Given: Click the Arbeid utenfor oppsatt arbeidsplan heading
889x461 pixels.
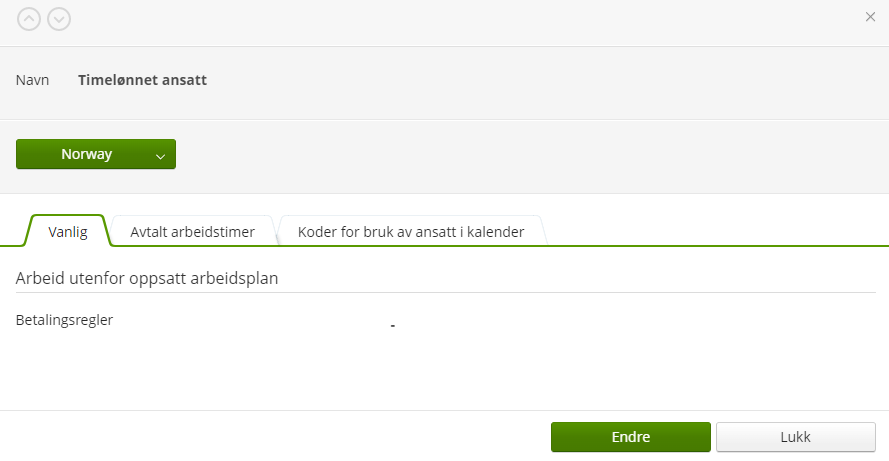Looking at the screenshot, I should coord(147,278).
